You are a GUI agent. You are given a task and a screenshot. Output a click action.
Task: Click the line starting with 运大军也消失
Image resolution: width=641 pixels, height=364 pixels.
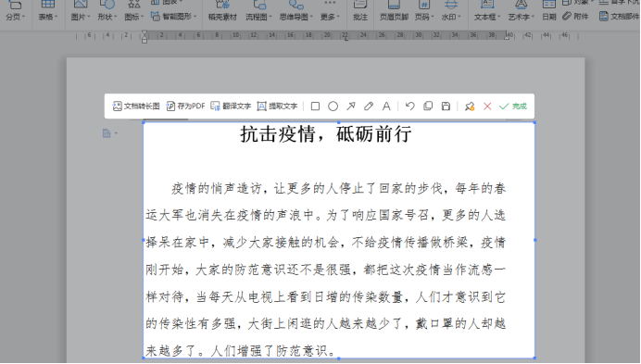(326, 215)
